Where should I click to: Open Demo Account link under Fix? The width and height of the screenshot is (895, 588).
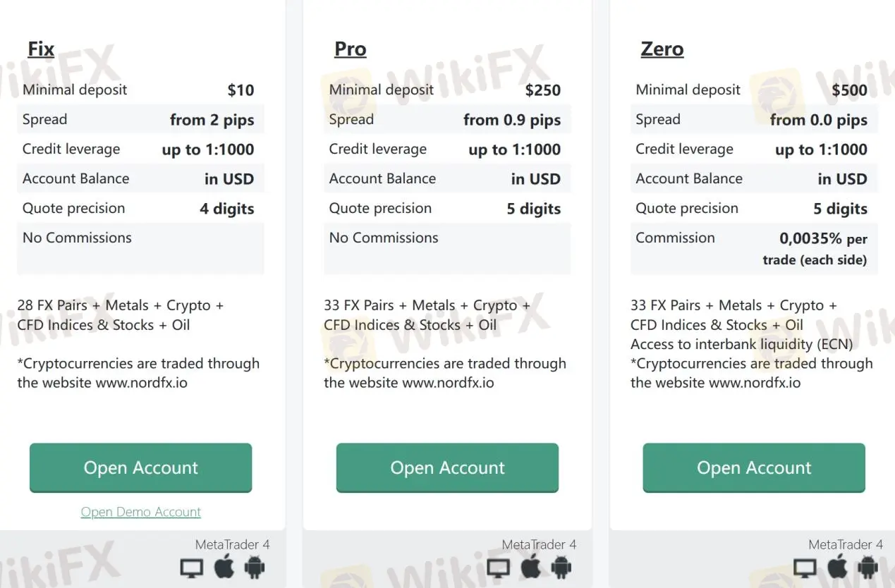tap(140, 512)
